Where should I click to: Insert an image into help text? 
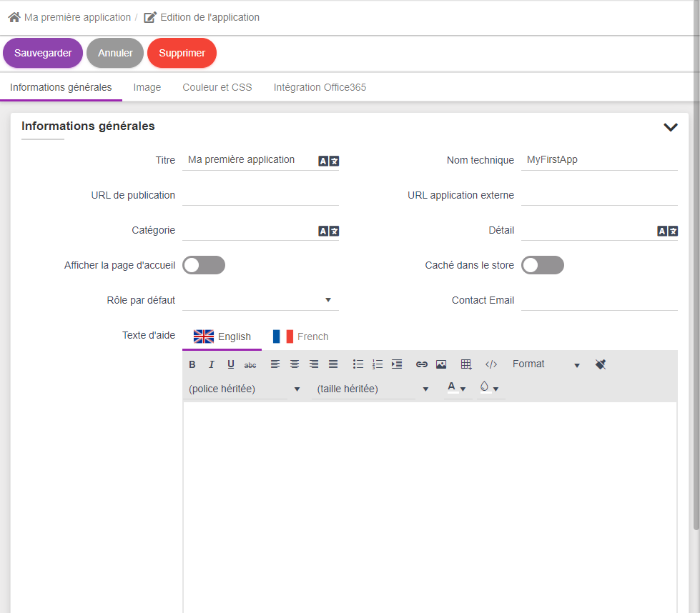click(x=441, y=364)
